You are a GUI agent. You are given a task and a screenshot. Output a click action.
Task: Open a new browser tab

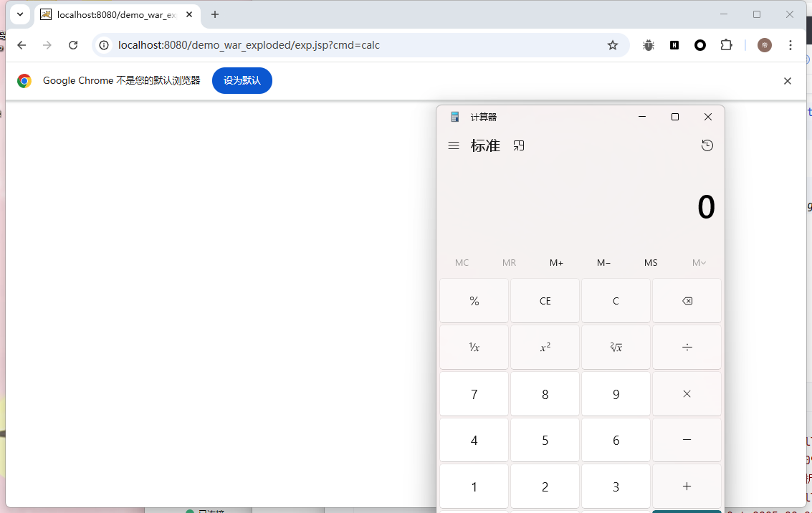215,14
